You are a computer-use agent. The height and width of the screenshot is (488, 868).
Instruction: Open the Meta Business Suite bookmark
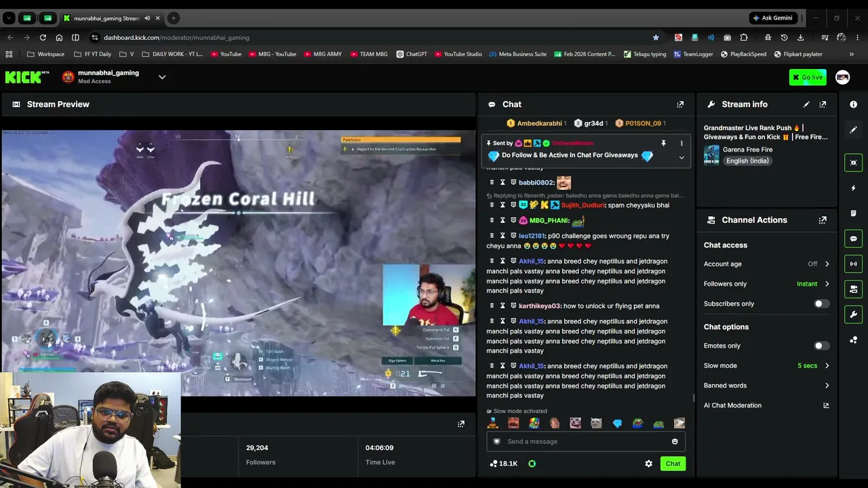point(517,54)
